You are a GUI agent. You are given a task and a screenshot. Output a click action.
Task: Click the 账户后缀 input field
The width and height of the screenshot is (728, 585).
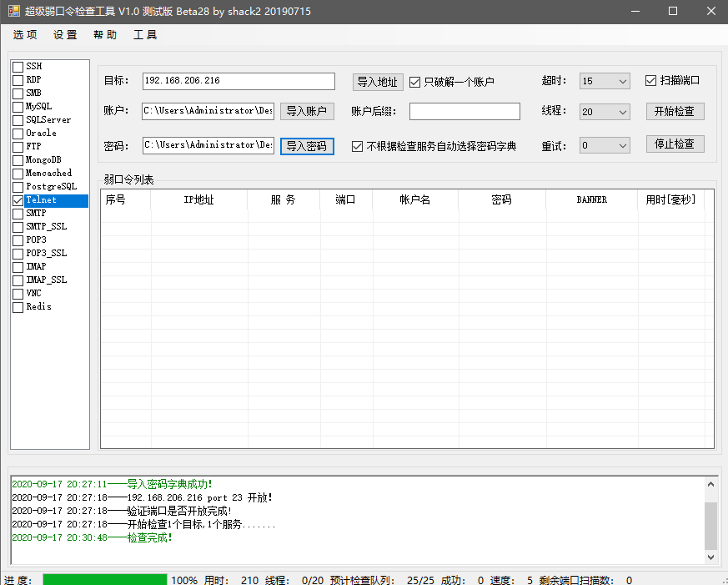[464, 112]
